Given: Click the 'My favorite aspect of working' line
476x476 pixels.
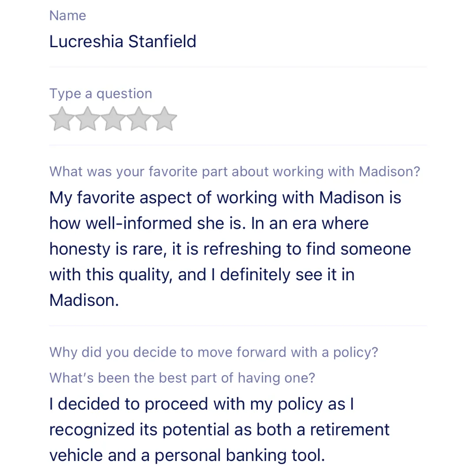Looking at the screenshot, I should tap(225, 197).
